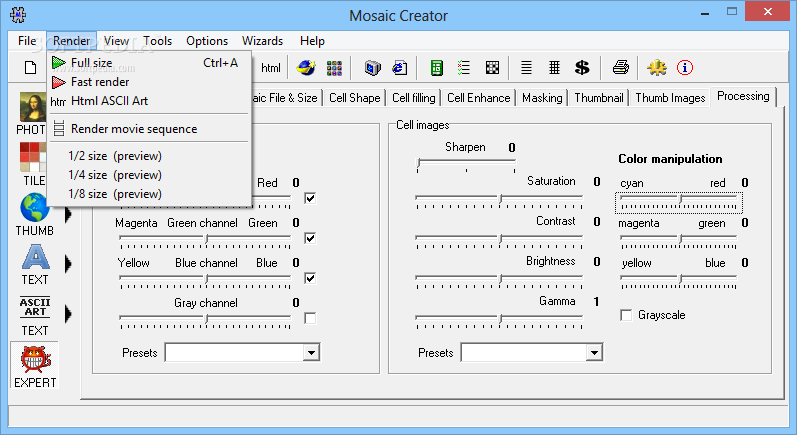Open the Cell images Presets dropdown
Screen dimensions: 797x435
click(x=594, y=353)
